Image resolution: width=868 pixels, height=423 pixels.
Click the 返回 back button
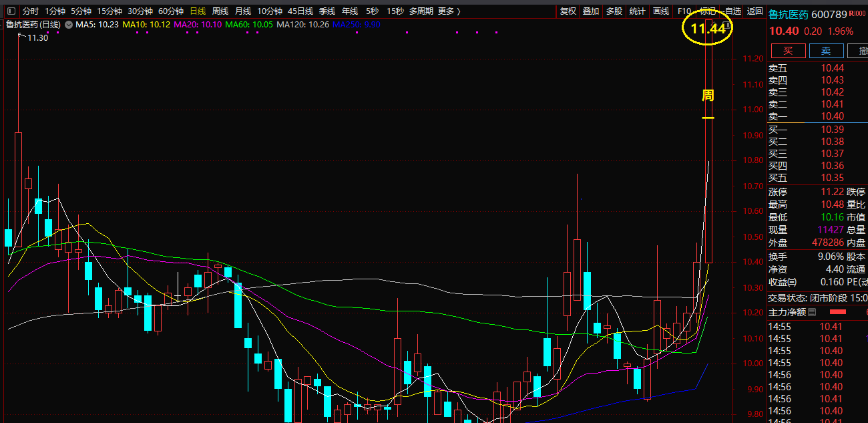[x=755, y=11]
